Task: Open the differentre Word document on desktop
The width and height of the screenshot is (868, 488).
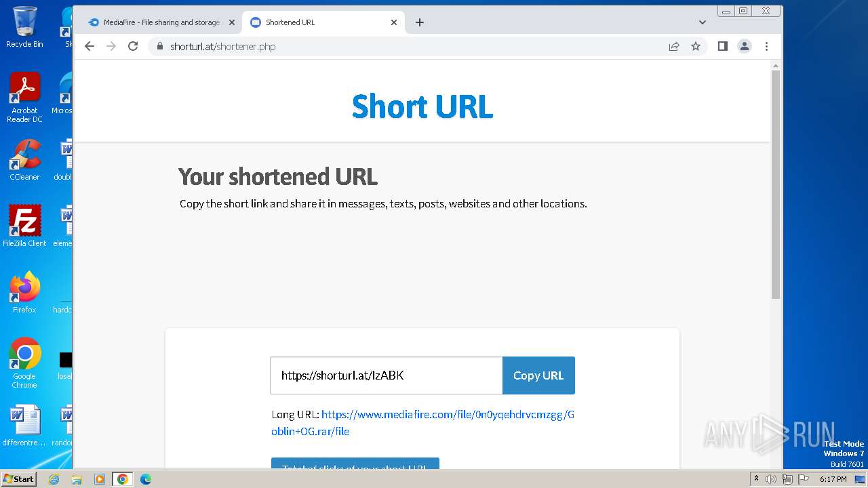Action: pos(24,426)
